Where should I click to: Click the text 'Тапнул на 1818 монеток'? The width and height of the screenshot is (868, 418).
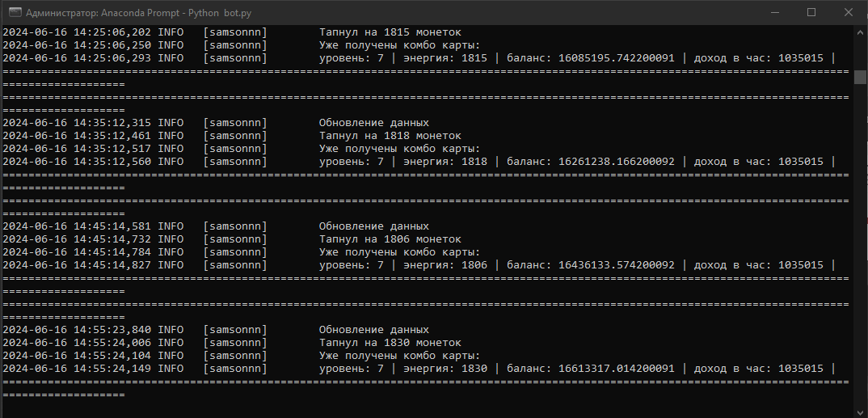390,136
